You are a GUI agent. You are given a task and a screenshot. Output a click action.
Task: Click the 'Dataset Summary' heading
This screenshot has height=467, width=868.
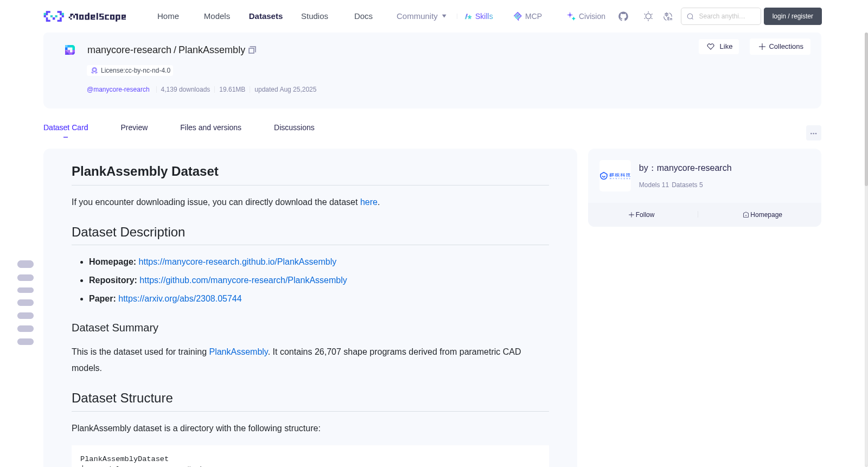click(x=115, y=328)
